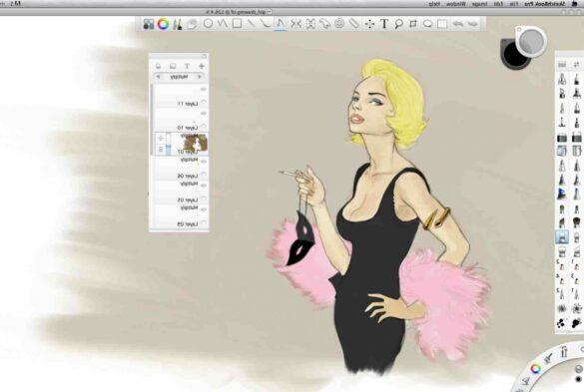Select the polyline zigzag draw style tool

tap(223, 24)
